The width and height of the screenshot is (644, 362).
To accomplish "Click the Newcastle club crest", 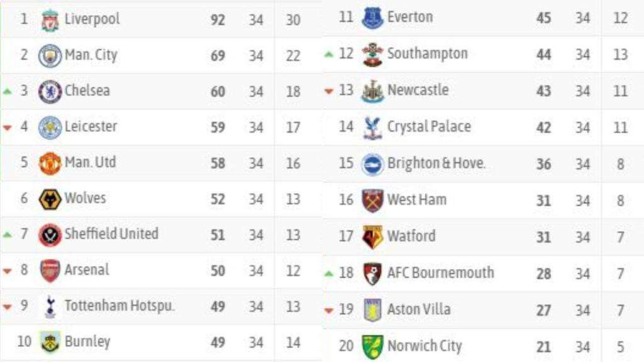I will (372, 91).
